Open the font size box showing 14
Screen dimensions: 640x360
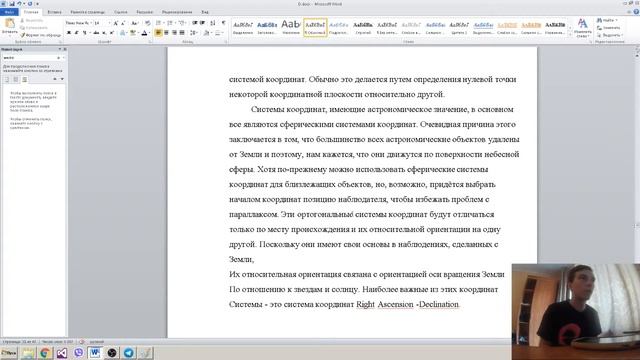(x=102, y=23)
